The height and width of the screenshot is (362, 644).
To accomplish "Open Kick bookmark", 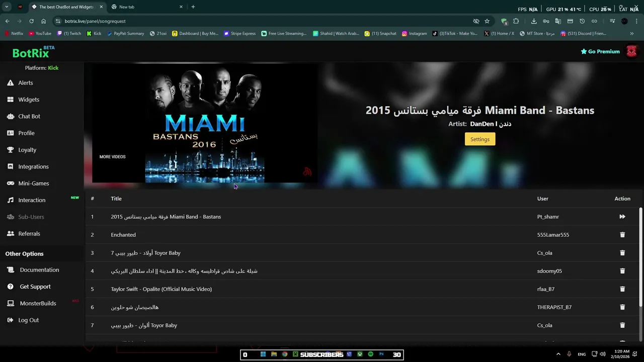I will (x=94, y=34).
